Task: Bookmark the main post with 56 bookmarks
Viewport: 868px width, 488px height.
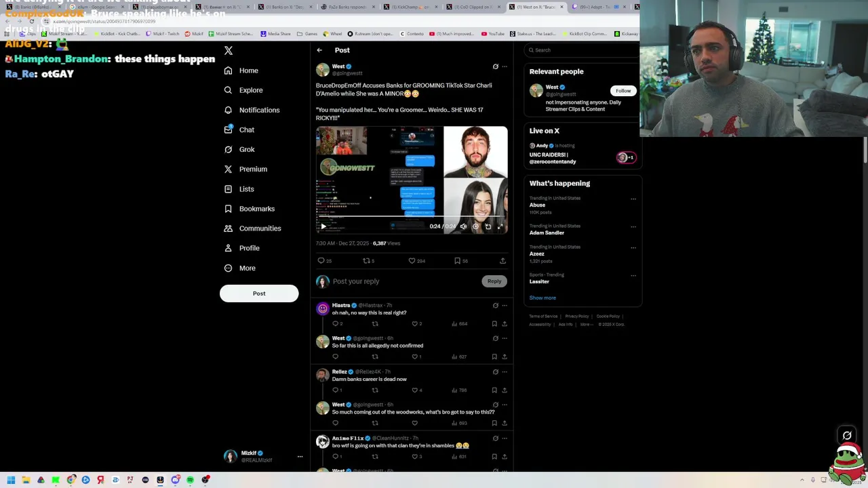Action: tap(460, 261)
